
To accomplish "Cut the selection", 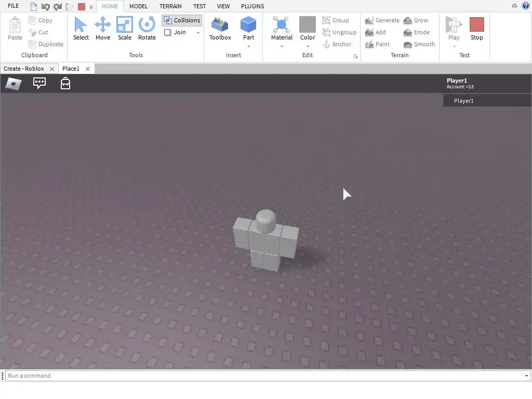I will point(38,32).
